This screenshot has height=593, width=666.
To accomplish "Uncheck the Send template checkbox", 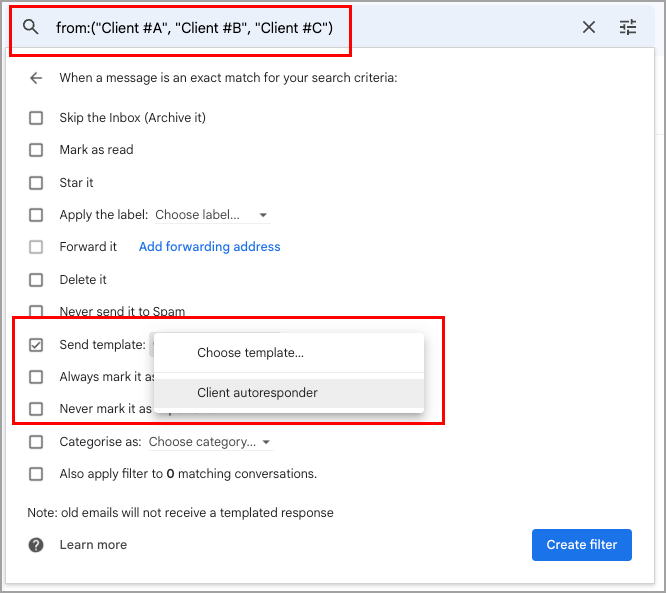I will [36, 346].
